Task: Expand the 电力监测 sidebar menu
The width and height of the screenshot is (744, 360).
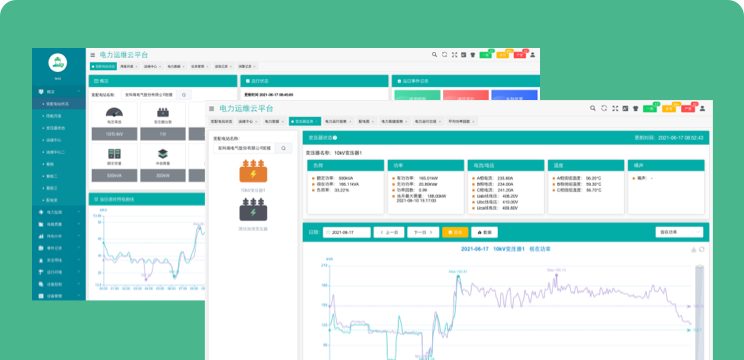Action: [x=59, y=212]
